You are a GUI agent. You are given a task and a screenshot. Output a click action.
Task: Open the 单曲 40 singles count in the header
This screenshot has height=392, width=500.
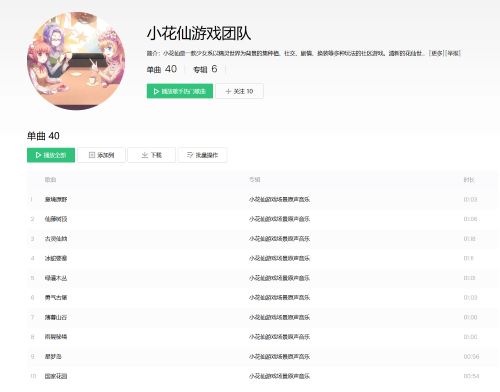[x=162, y=69]
